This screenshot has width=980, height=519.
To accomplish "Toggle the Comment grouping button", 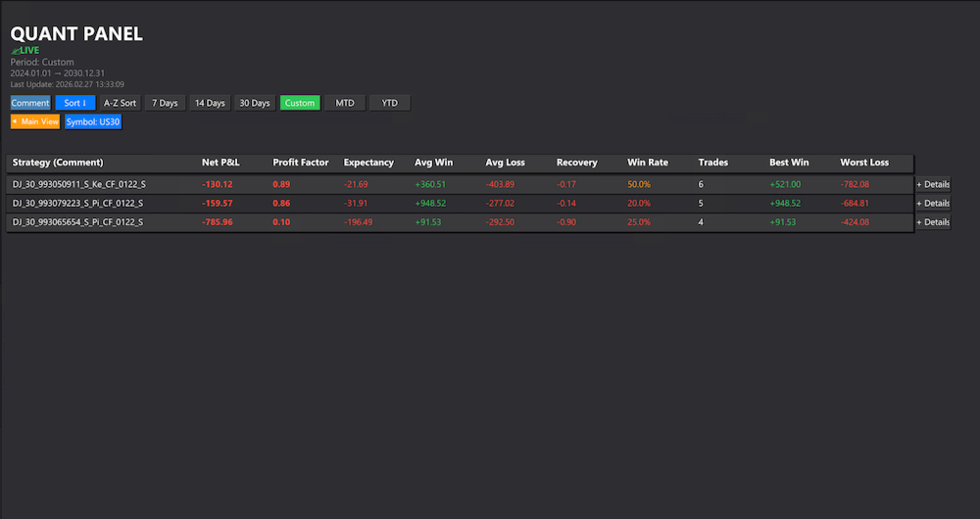I will click(30, 103).
